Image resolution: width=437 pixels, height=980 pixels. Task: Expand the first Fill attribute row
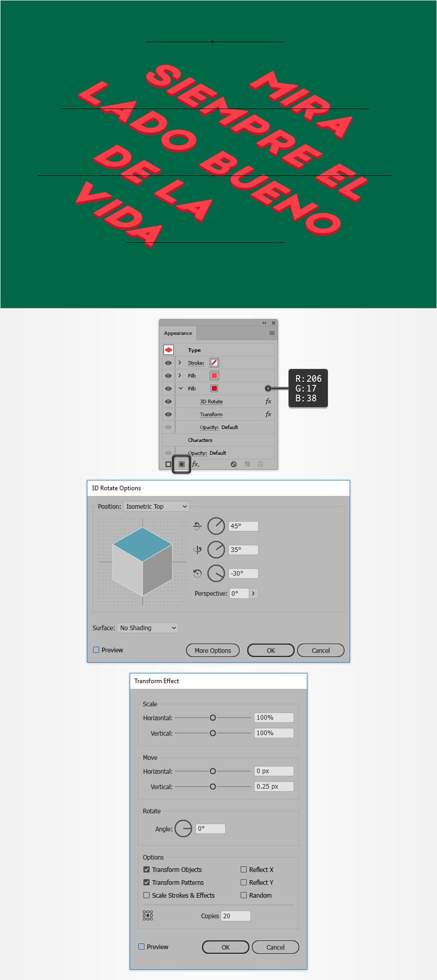pyautogui.click(x=180, y=376)
